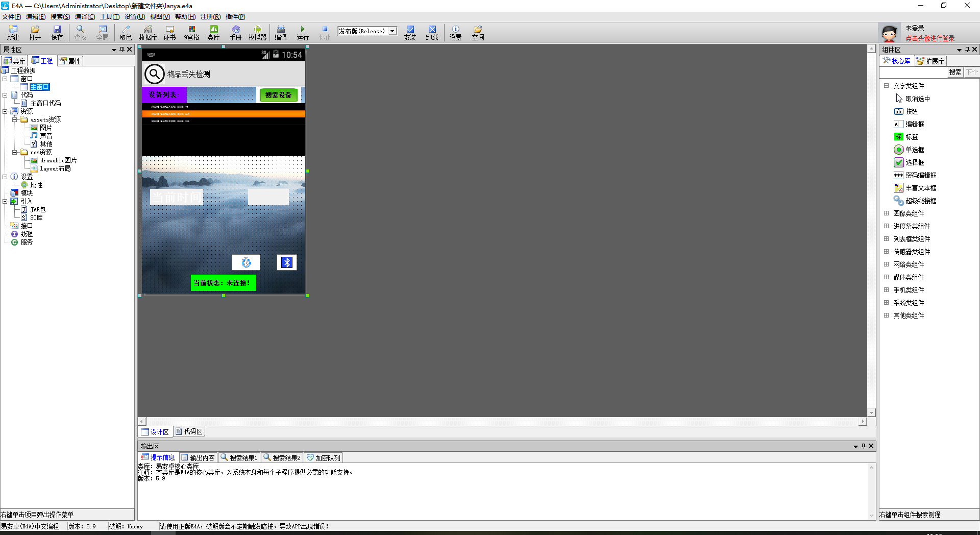Open the 设置 settings toolbar icon
Screen dimensions: 980x535
point(455,33)
